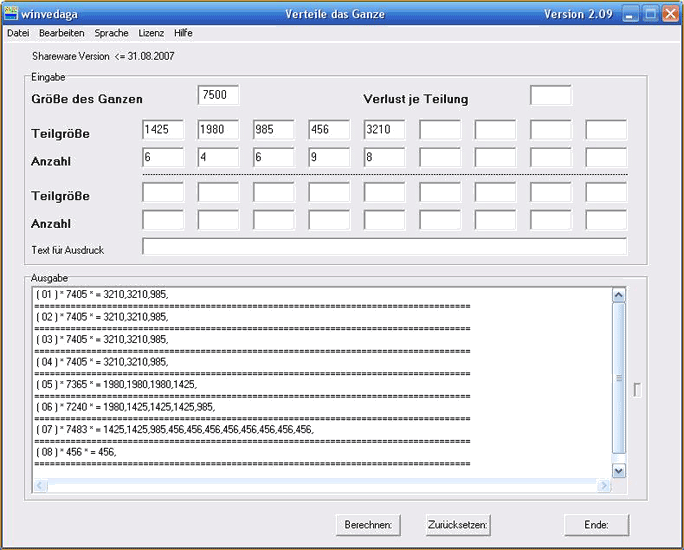Click the Verlust je Teilung input field

(550, 96)
